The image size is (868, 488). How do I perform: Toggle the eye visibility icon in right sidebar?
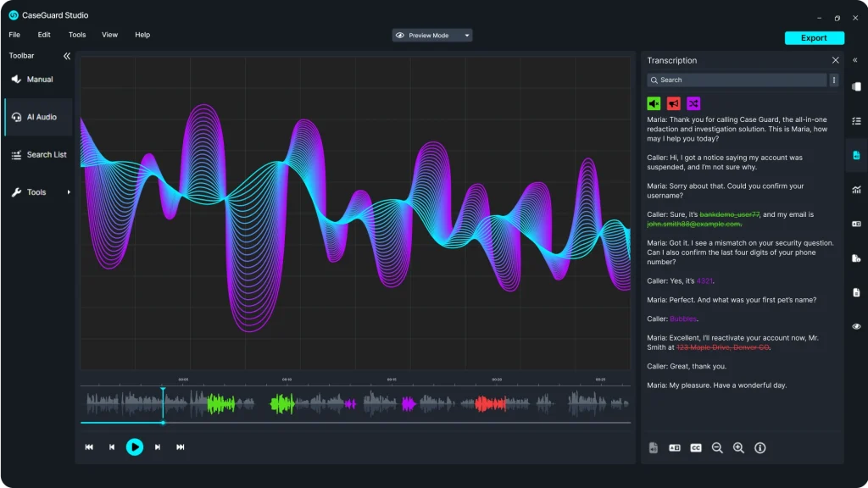856,326
